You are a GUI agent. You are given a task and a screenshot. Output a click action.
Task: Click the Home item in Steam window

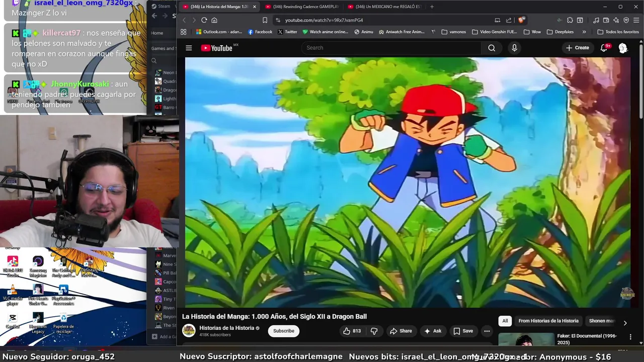pyautogui.click(x=157, y=33)
